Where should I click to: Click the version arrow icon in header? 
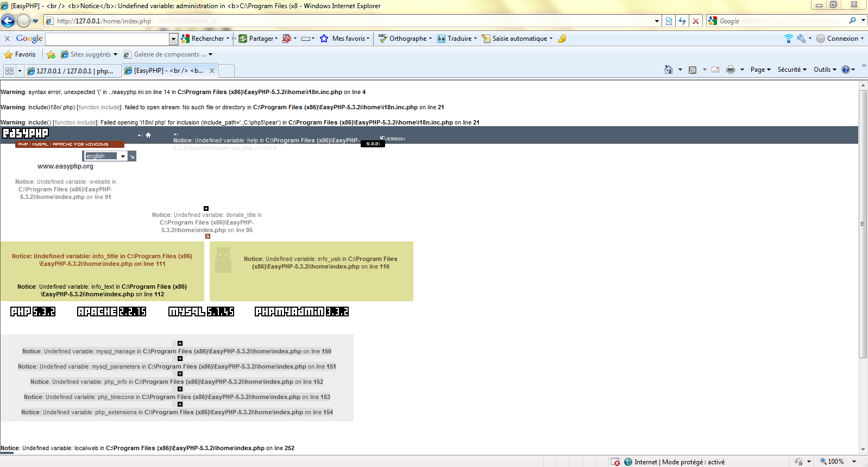click(382, 138)
